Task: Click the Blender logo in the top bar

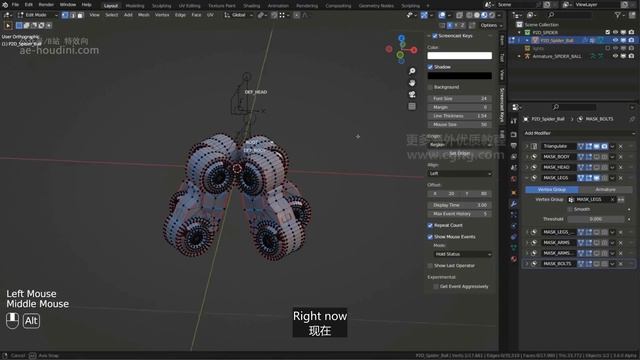Action: click(5, 5)
